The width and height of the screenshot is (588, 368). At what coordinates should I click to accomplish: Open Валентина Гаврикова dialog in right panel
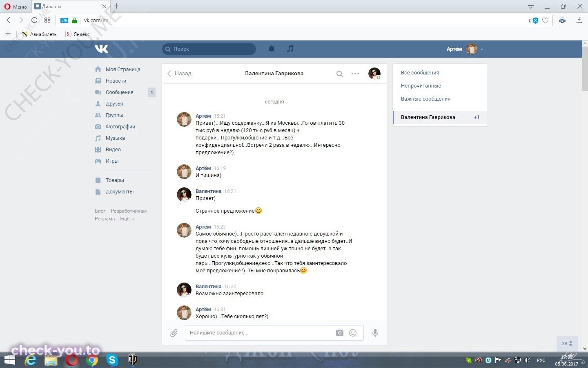coord(440,117)
